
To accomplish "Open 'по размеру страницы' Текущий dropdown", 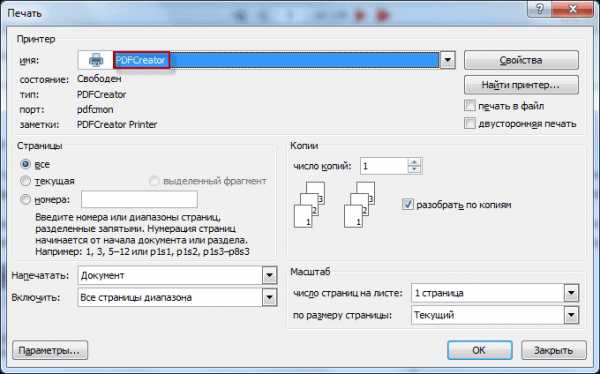I will point(571,315).
